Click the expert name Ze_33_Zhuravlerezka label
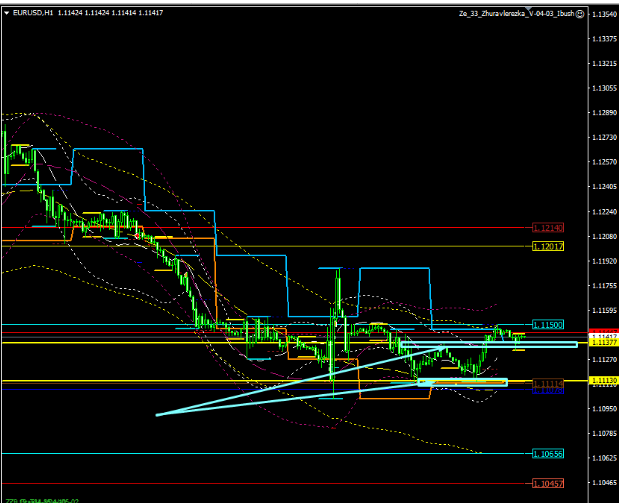 point(516,14)
